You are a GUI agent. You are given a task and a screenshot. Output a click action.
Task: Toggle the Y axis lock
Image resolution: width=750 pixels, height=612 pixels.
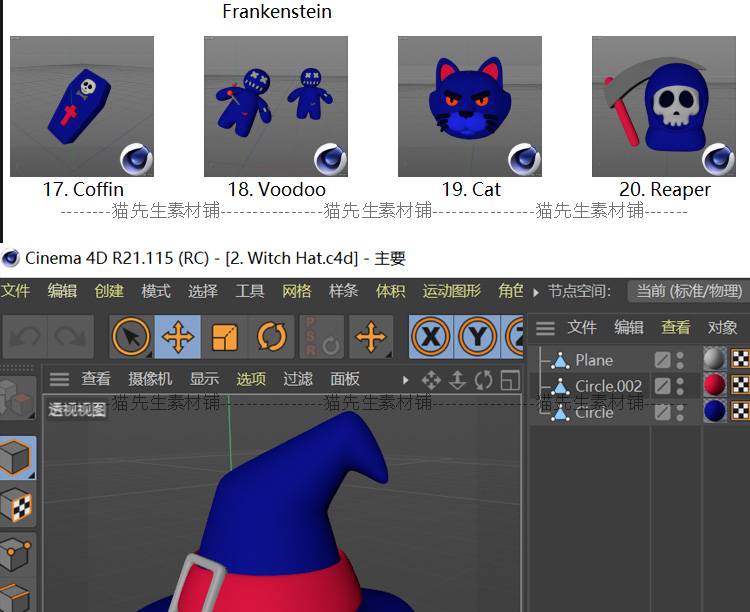pos(477,337)
